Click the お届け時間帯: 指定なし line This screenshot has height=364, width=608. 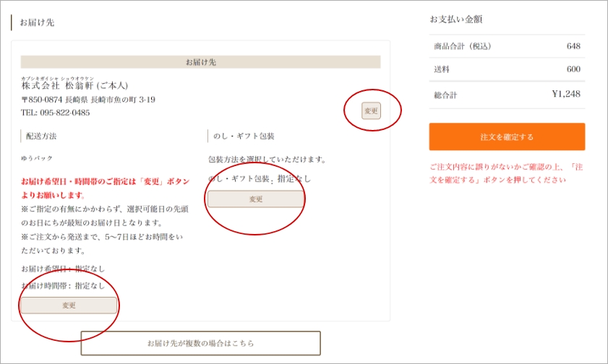63,286
